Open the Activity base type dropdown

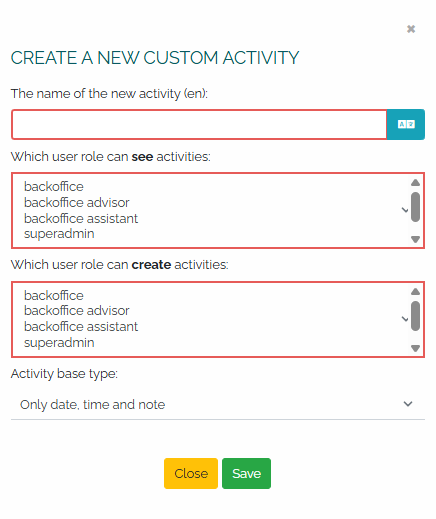(x=218, y=404)
